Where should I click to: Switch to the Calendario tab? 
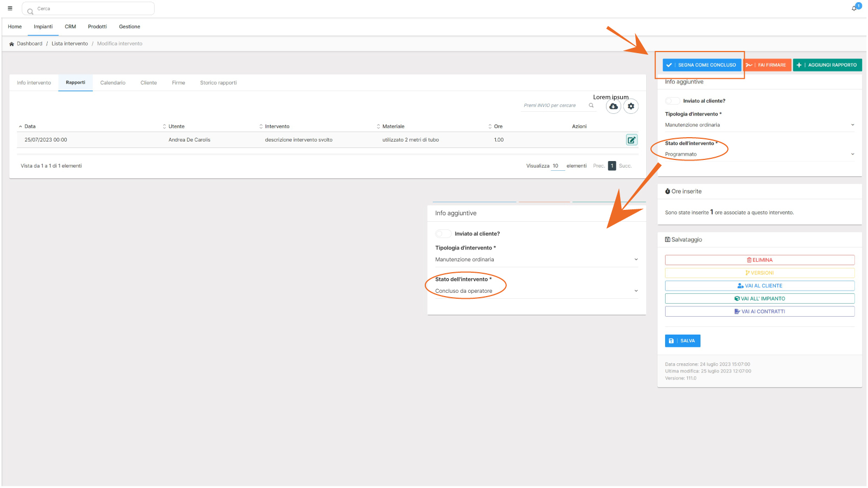(x=113, y=83)
